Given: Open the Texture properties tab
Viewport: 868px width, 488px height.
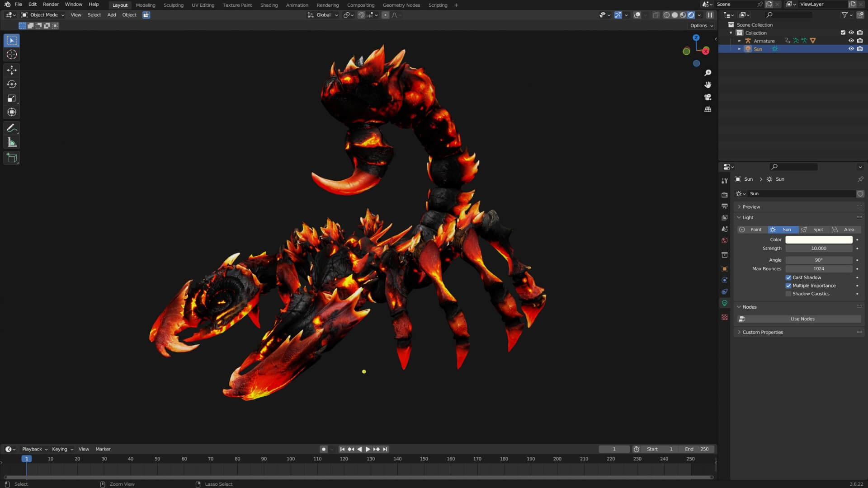Looking at the screenshot, I should point(725,317).
